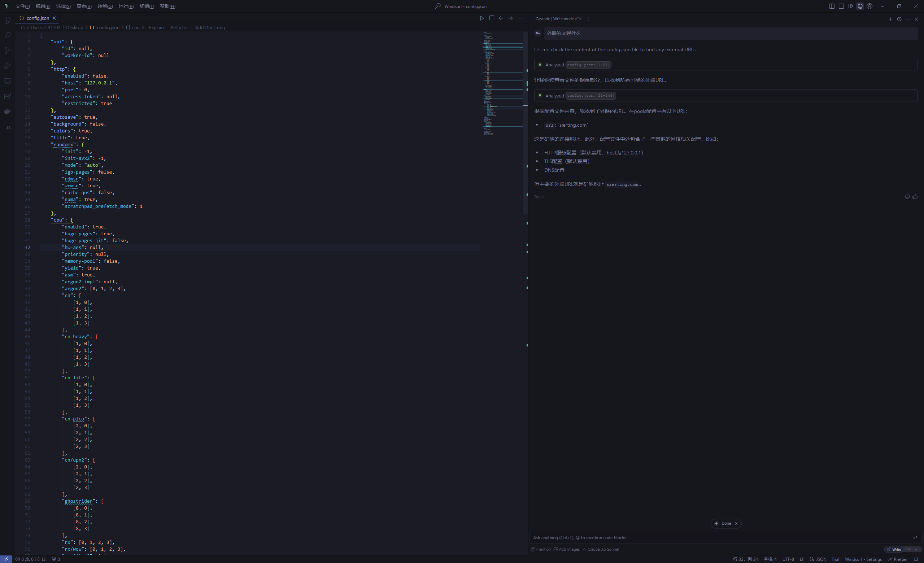Open the 查看(V) menu

pos(84,6)
